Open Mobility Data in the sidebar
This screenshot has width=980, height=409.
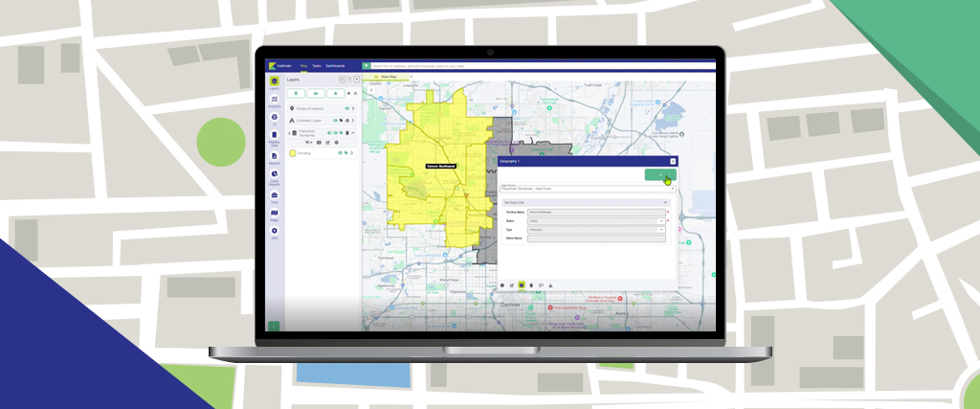[275, 138]
